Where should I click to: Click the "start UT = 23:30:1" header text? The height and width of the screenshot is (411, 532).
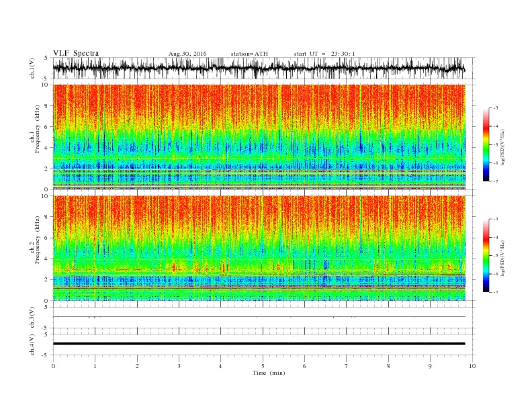[324, 54]
